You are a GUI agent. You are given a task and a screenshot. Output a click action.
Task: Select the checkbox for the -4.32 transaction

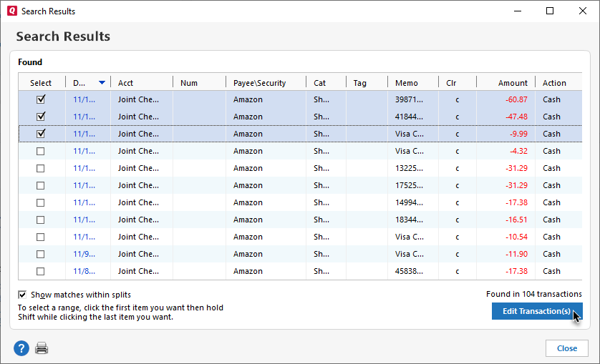coord(41,151)
